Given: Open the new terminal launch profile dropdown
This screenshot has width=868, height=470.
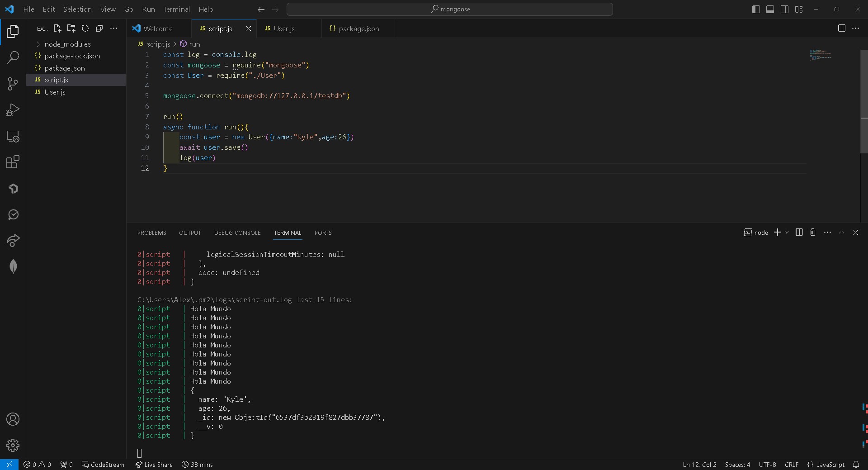Looking at the screenshot, I should click(x=787, y=233).
